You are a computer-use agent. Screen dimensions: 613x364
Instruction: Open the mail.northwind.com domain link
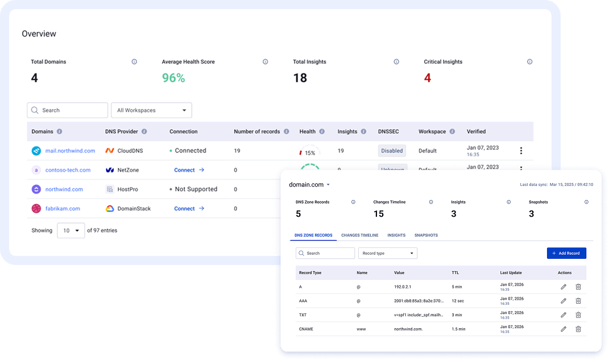pos(70,151)
